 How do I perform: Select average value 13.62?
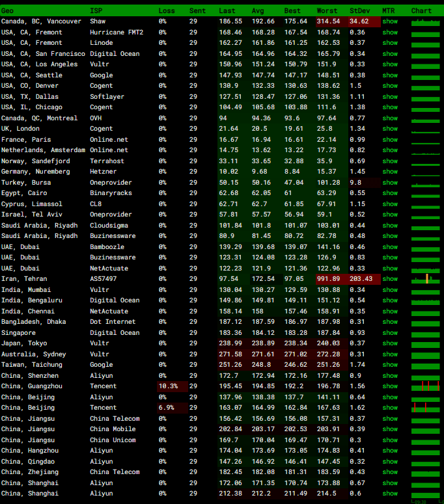point(261,150)
